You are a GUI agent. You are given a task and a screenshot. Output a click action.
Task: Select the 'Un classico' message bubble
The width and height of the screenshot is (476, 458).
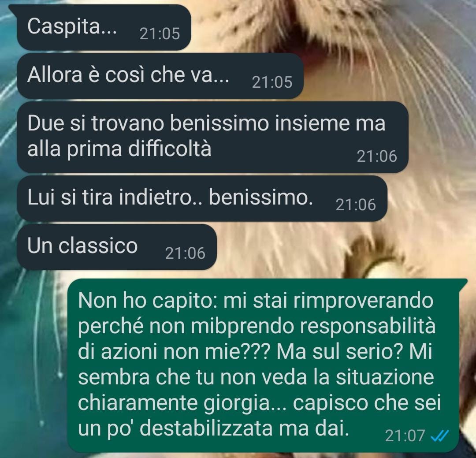coord(116,247)
